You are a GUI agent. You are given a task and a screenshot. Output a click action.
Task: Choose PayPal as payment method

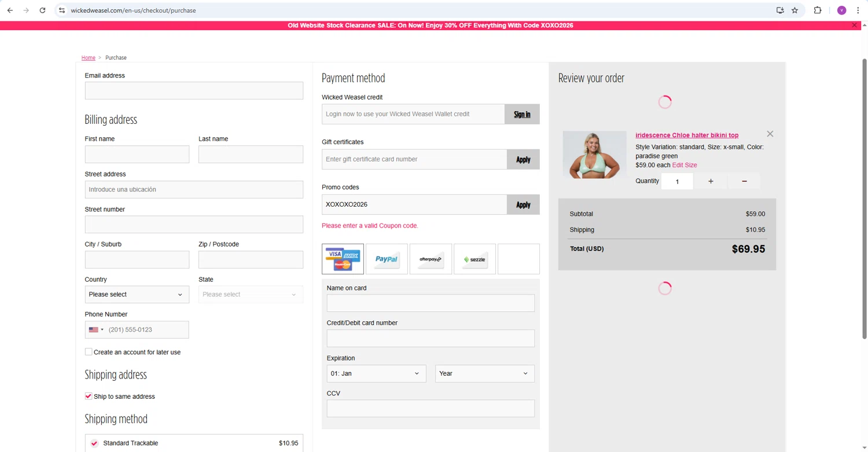point(387,259)
